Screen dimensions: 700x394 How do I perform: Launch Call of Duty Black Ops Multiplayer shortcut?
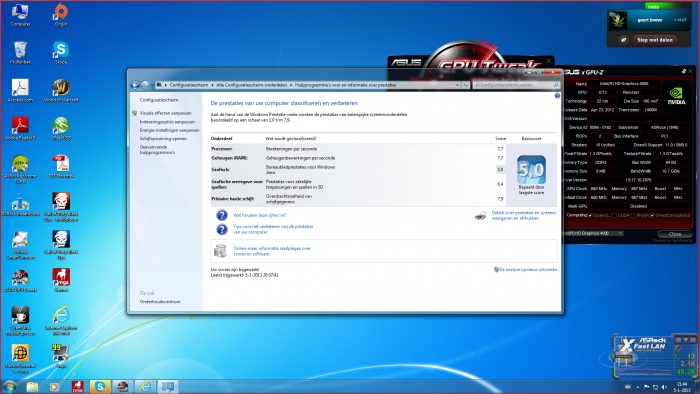[61, 207]
